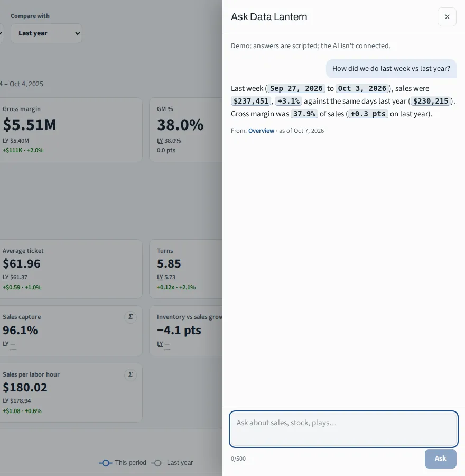Focus the Ask about sales question field
The height and width of the screenshot is (476, 465).
point(343,429)
